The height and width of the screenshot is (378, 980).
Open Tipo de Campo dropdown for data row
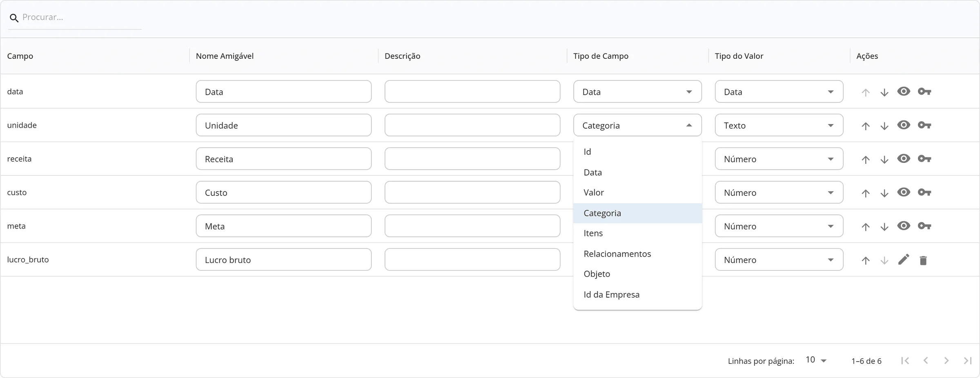637,91
